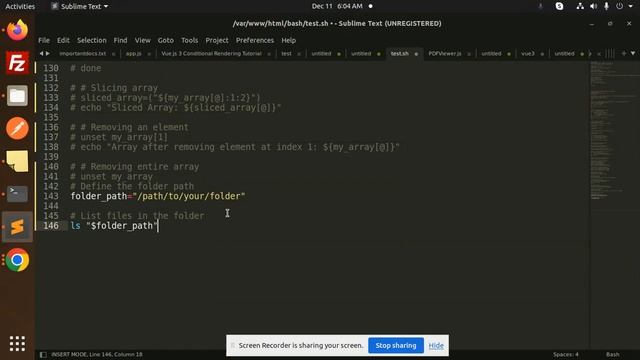Click the '# done' comment on line 130

(x=86, y=68)
